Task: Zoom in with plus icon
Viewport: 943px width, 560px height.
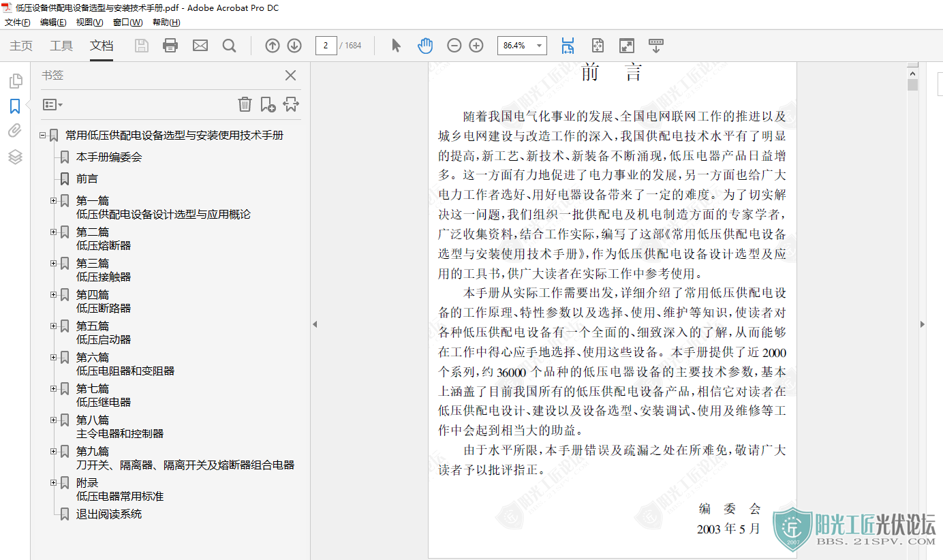Action: click(476, 46)
